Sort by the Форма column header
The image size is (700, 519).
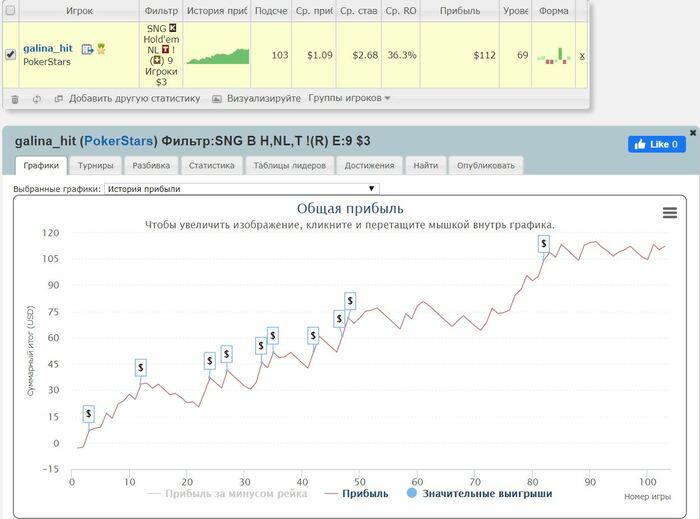(554, 11)
